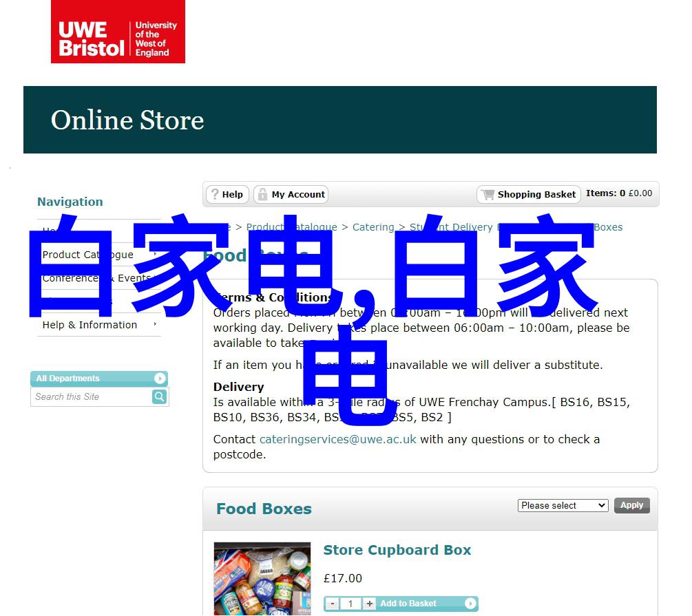Viewport: 692px width, 616px height.
Task: Expand the Help & Information submenu arrow
Action: coord(155,325)
